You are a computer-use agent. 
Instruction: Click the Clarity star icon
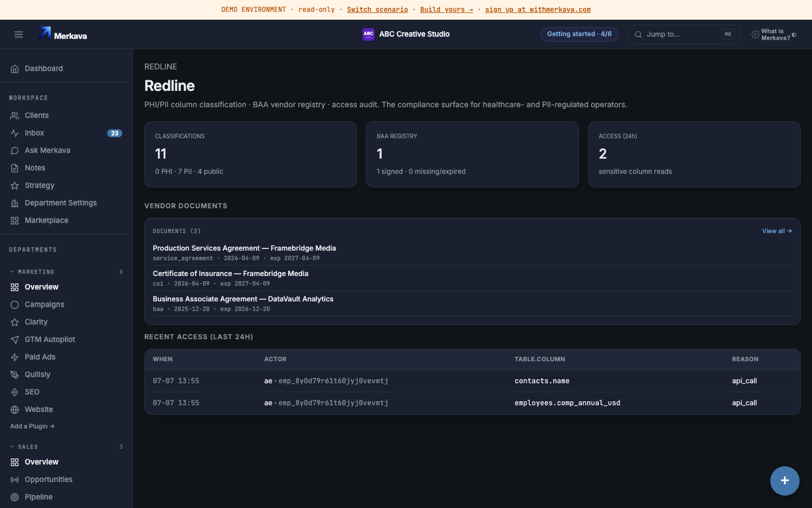(15, 322)
